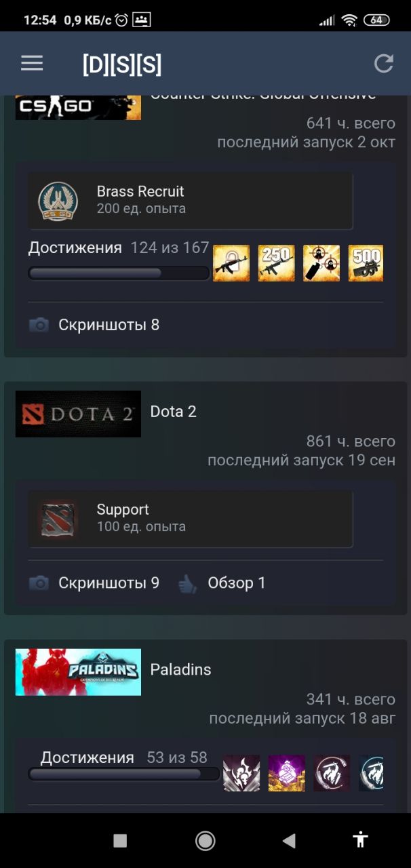Open the Paladins game banner
411x868 pixels.
pyautogui.click(x=78, y=672)
